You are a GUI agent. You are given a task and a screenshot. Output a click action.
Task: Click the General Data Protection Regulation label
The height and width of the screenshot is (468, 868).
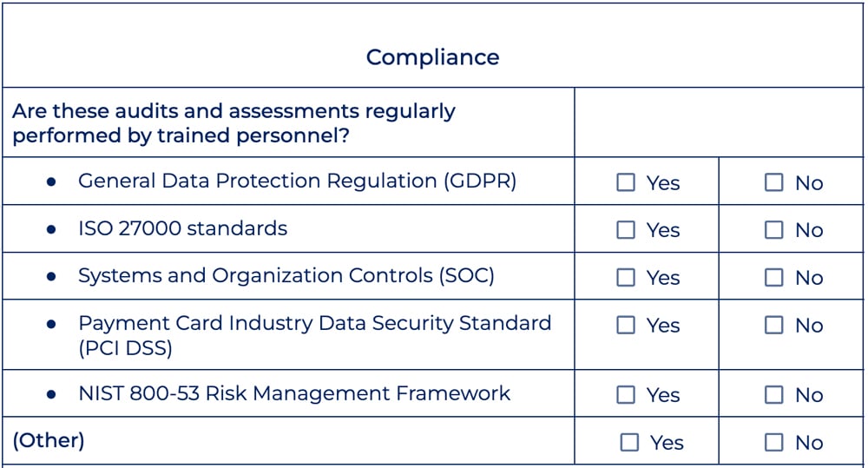pos(297,181)
